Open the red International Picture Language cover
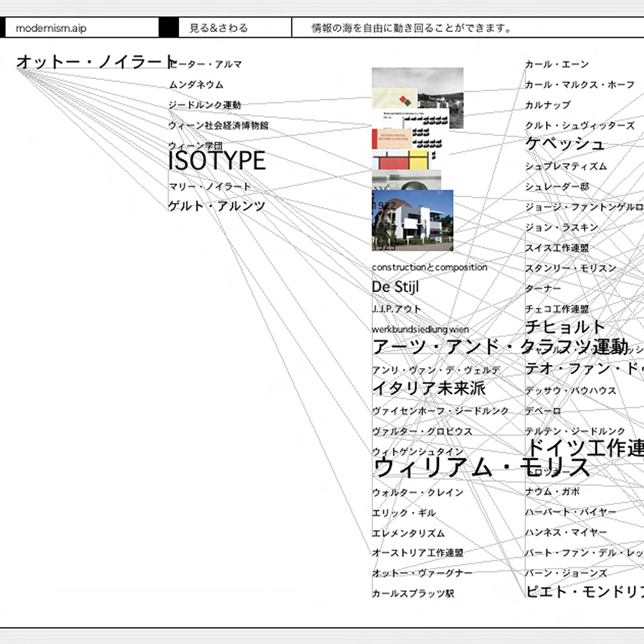644x644 pixels. (390, 138)
